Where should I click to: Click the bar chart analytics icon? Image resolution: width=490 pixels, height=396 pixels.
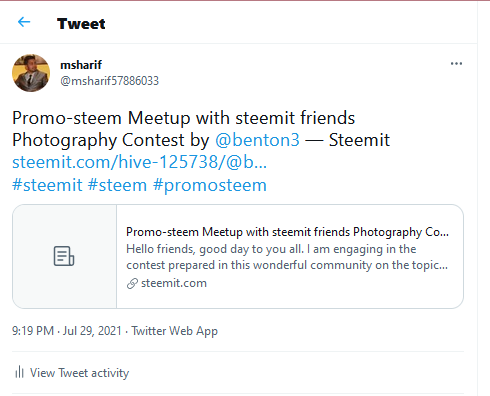[19, 372]
